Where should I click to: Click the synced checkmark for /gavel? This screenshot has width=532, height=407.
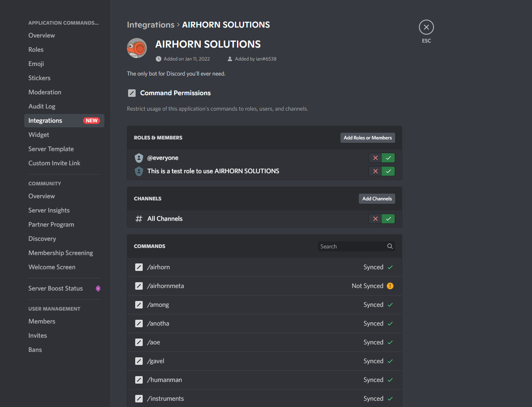pyautogui.click(x=390, y=361)
